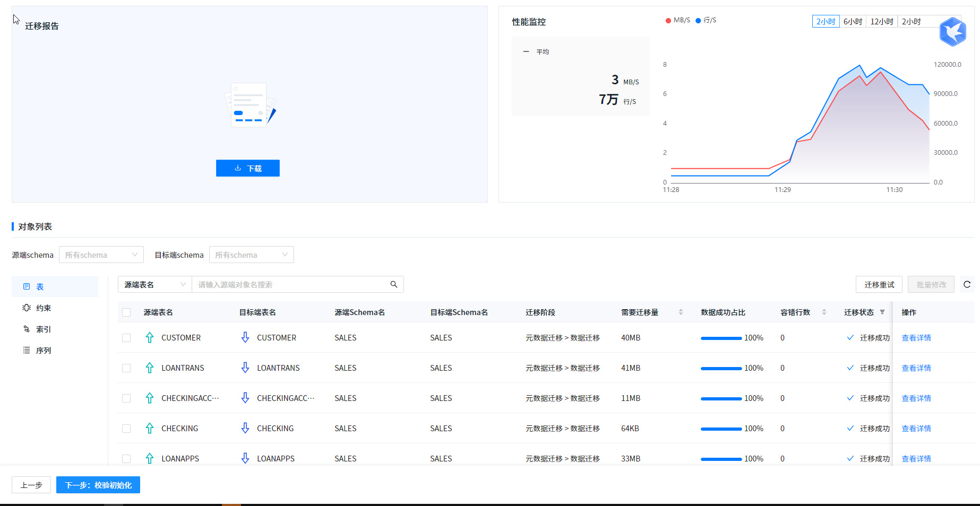Screen dimensions: 980x506
Task: Click the search magnifier icon
Action: tap(394, 284)
